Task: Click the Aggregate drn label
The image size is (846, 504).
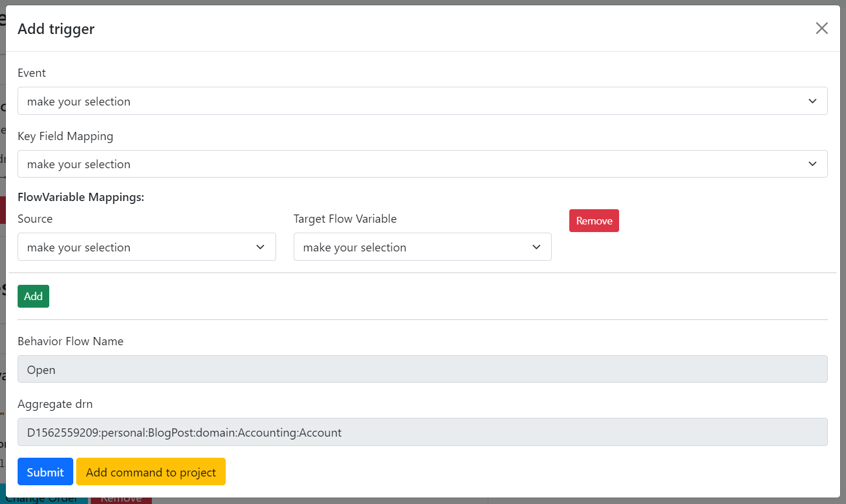Action: [55, 404]
